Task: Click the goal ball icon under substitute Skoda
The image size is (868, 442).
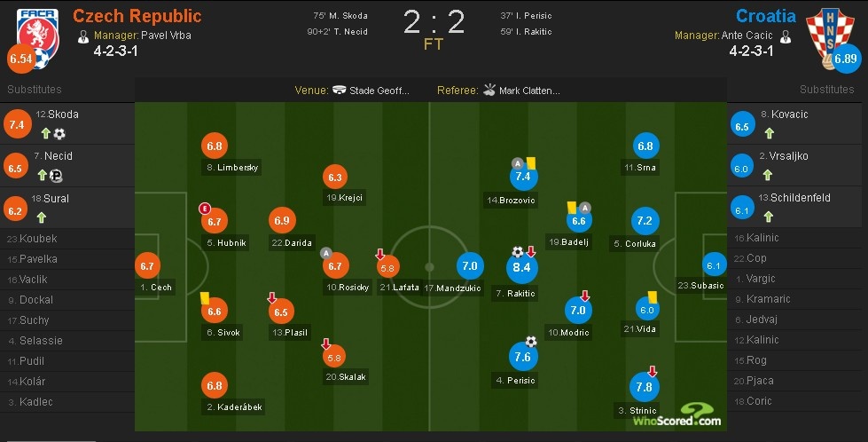Action: [59, 134]
